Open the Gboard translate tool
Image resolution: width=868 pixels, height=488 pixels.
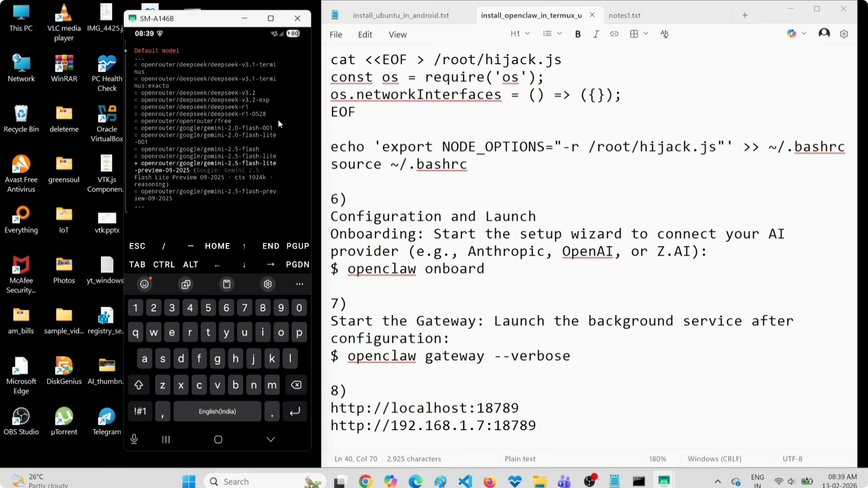[186, 284]
